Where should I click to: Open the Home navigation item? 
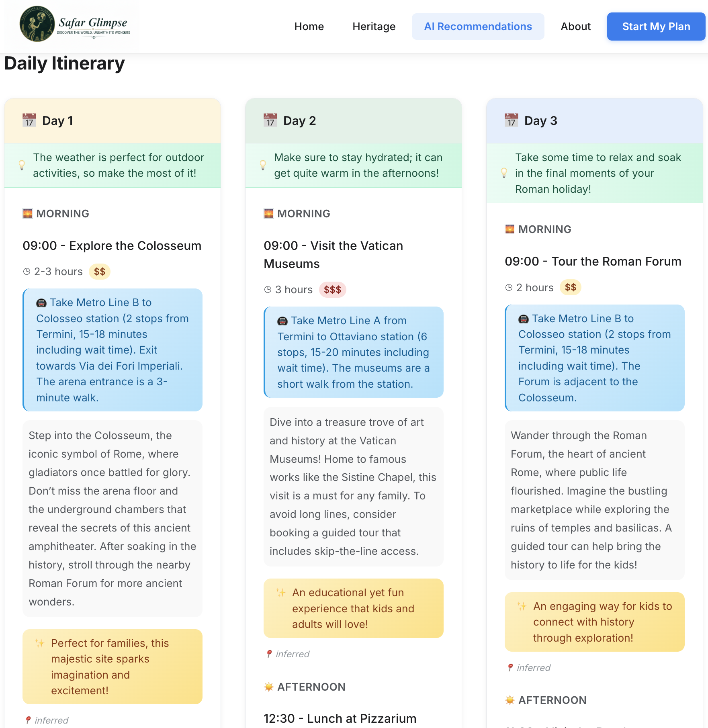309,26
